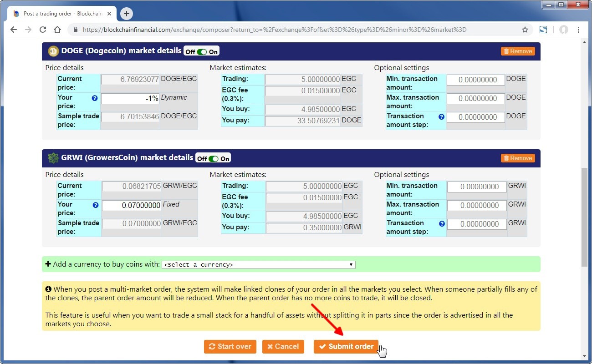
Task: Click the browser back arrow
Action: click(14, 30)
